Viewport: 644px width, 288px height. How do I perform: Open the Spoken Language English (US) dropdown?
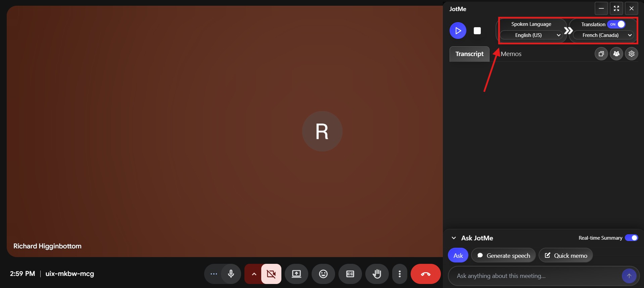point(531,35)
